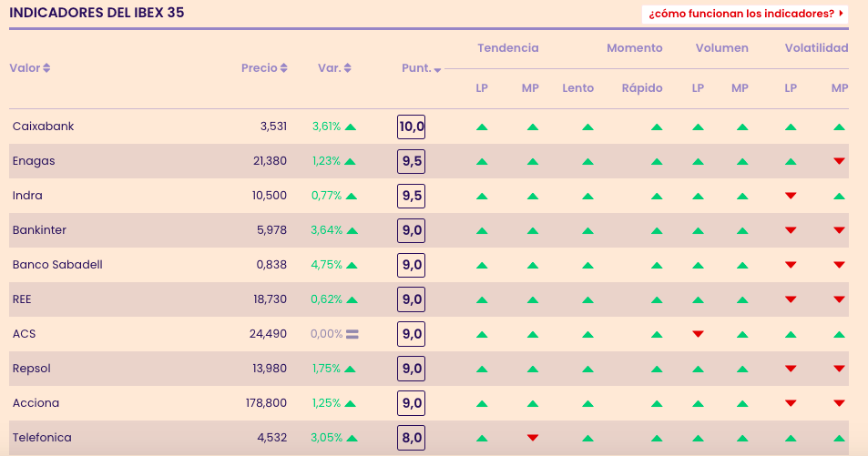Click Banco Sabadell red Volatilidad MP arrow

839,265
